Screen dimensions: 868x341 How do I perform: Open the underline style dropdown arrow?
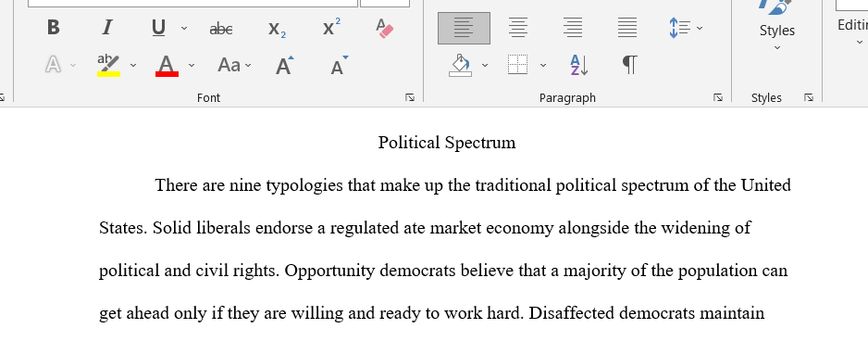click(x=184, y=28)
